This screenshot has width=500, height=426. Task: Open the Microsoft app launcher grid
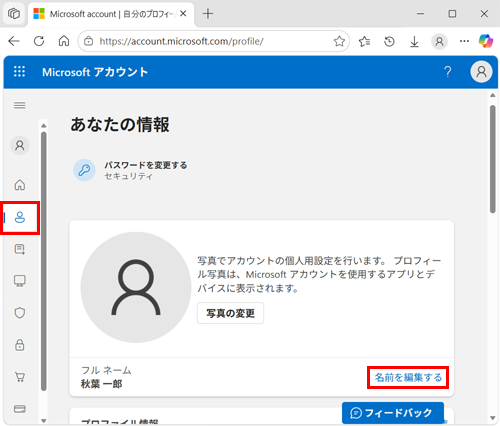[19, 71]
